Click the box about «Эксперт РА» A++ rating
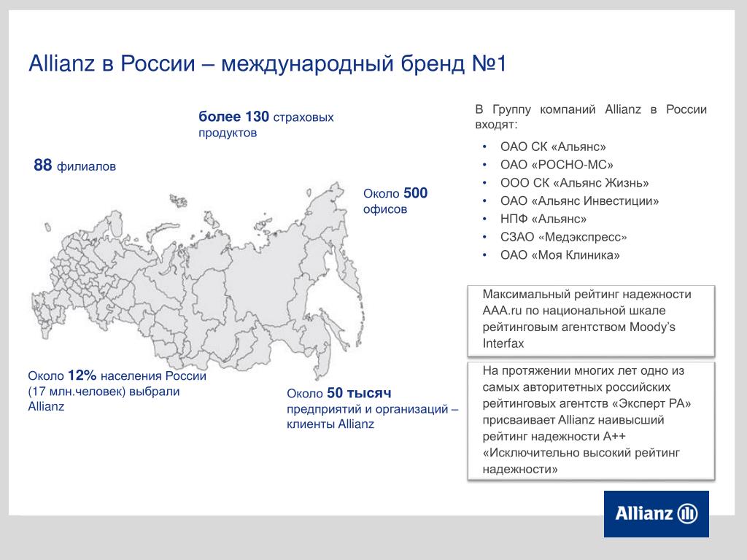747x560 pixels. [x=591, y=421]
